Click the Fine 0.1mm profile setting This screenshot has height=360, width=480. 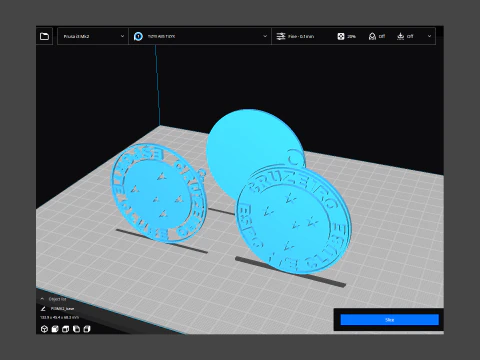301,36
